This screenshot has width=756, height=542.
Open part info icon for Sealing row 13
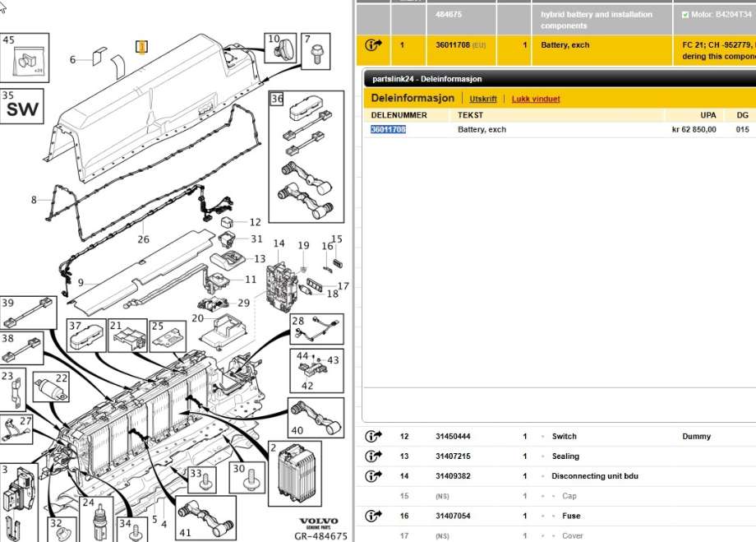[x=373, y=456]
